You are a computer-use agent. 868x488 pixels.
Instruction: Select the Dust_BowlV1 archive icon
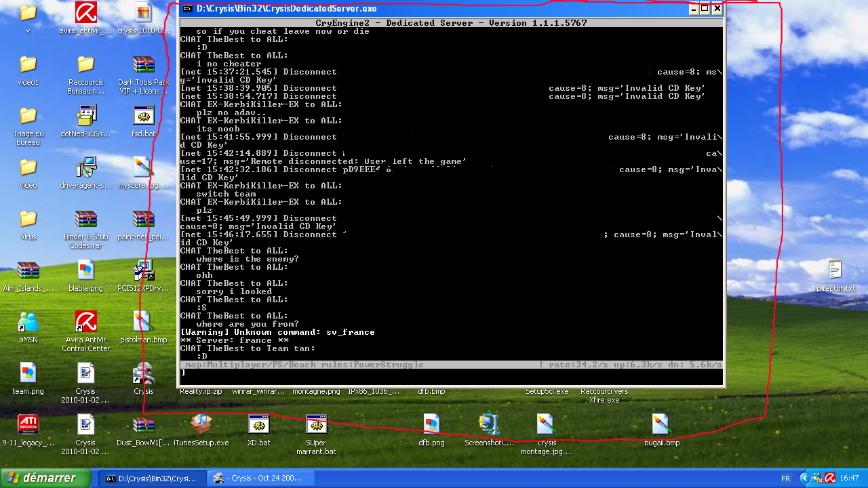pyautogui.click(x=143, y=425)
